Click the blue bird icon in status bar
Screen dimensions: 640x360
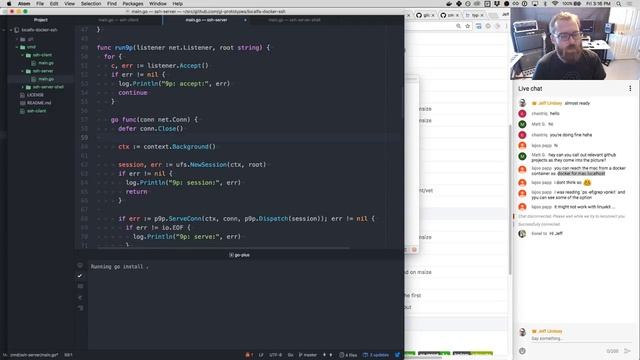pyautogui.click(x=398, y=355)
